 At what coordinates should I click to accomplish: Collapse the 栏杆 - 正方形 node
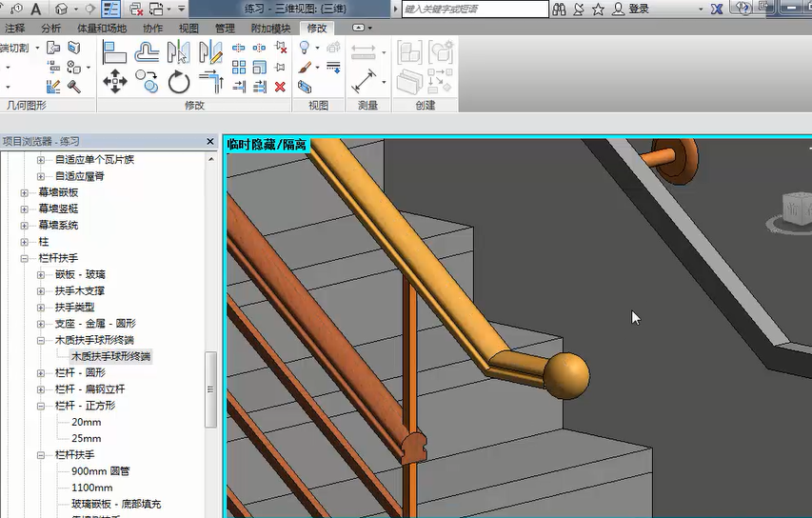click(41, 406)
